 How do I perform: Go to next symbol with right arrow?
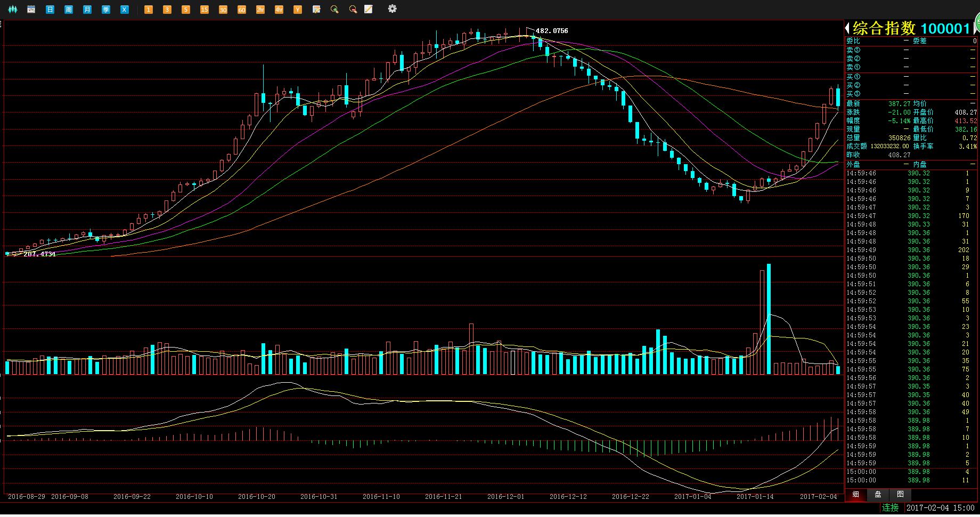975,28
